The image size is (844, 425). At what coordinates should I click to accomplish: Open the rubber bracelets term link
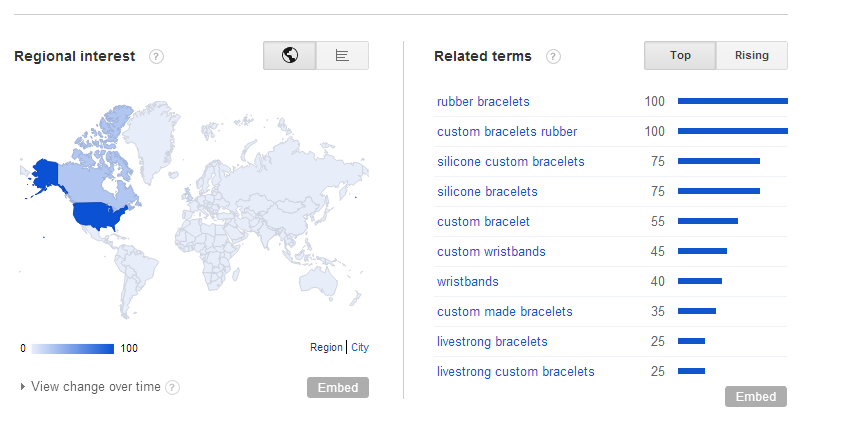(483, 102)
